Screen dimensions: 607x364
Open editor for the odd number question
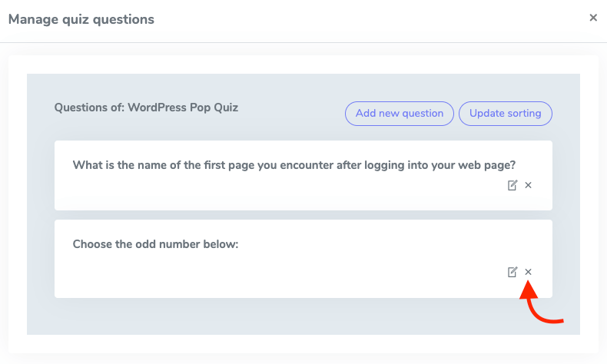(x=512, y=272)
